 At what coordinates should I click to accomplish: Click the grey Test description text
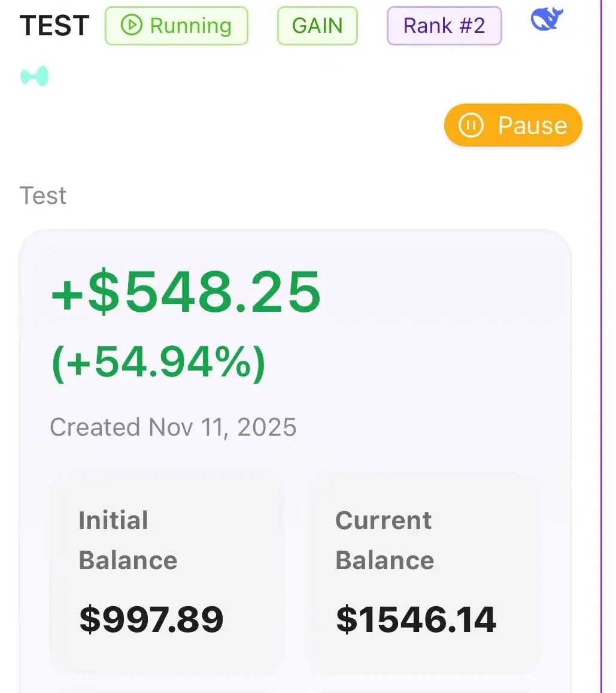point(43,196)
